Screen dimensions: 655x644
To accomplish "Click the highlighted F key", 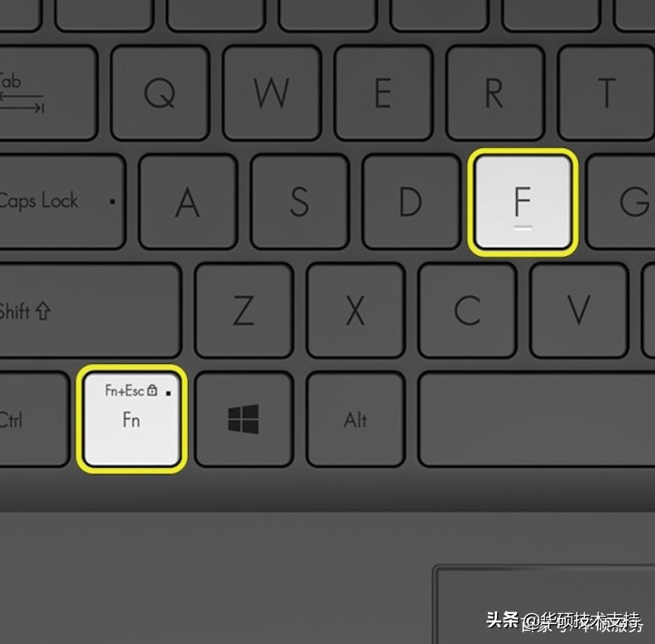I will coord(523,202).
